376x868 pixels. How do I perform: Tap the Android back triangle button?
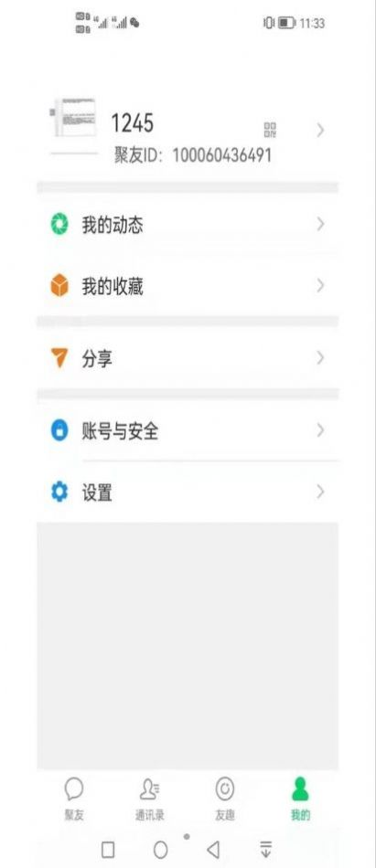[x=213, y=849]
